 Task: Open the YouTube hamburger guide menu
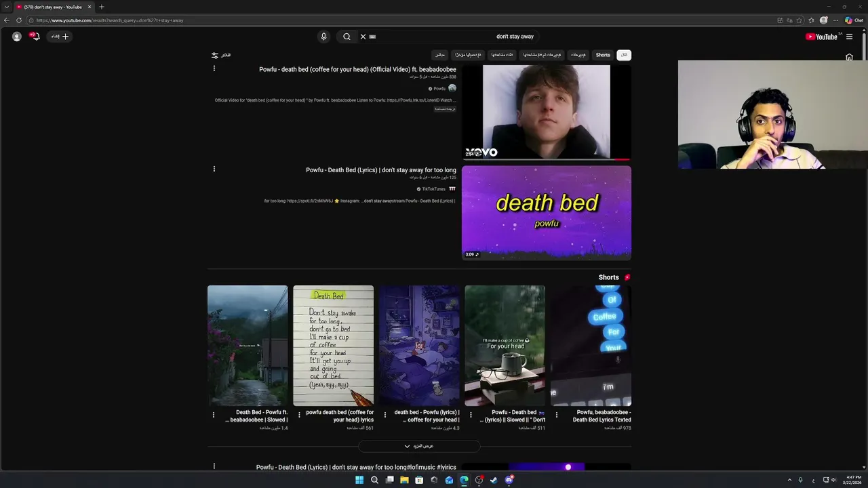tap(849, 37)
